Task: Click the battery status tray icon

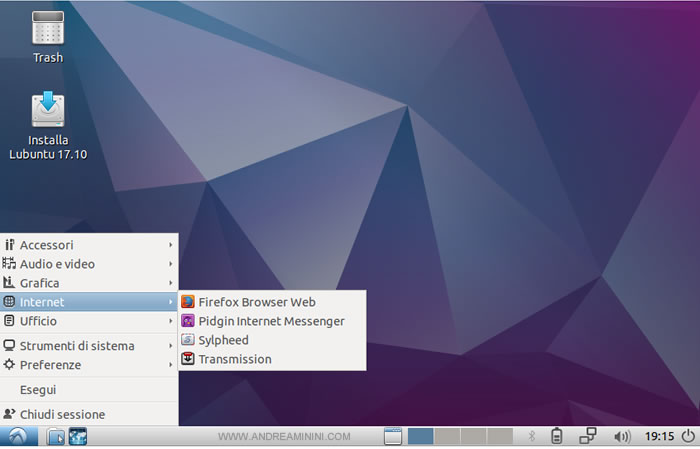Action: tap(558, 436)
